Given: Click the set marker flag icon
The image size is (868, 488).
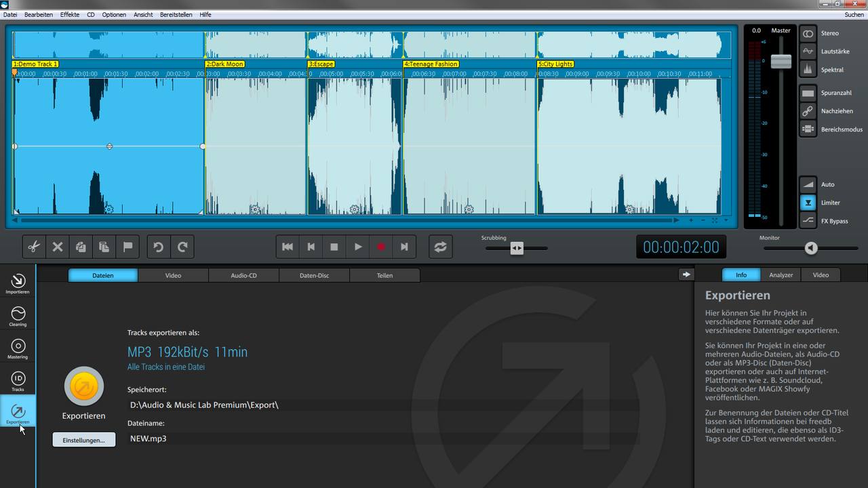Looking at the screenshot, I should 127,247.
